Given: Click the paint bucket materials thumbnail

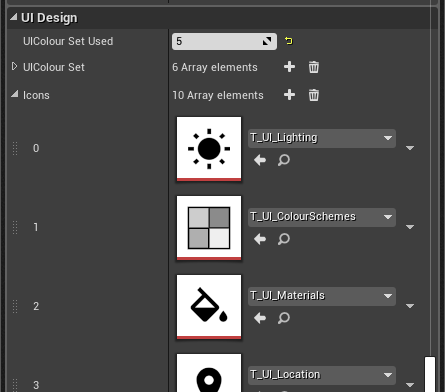Looking at the screenshot, I should (x=209, y=307).
